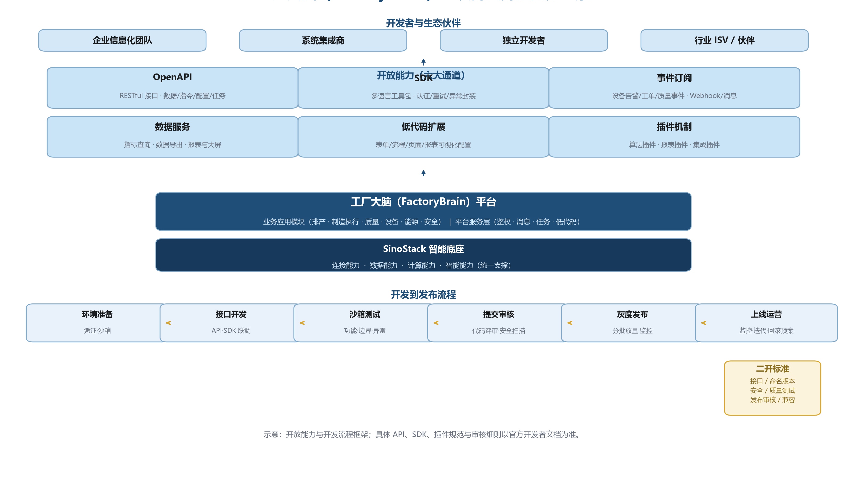Click the 工厂大脑 (FactoryBrain) 平台 title
The height and width of the screenshot is (504, 847).
tap(423, 202)
